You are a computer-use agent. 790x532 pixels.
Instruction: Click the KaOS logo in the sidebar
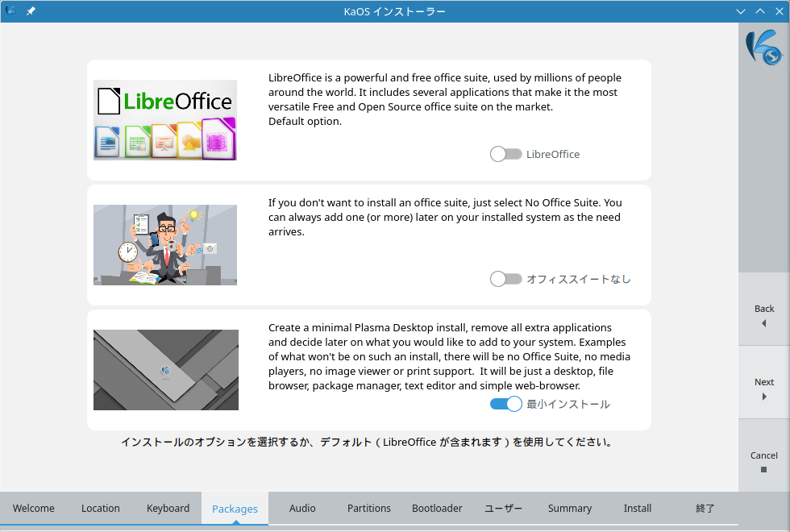[x=764, y=48]
